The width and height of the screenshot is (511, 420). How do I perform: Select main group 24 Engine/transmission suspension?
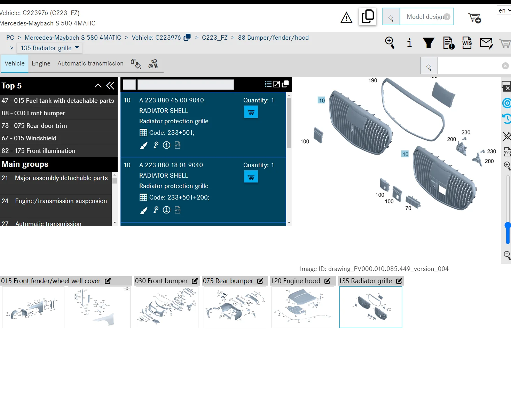click(x=56, y=205)
